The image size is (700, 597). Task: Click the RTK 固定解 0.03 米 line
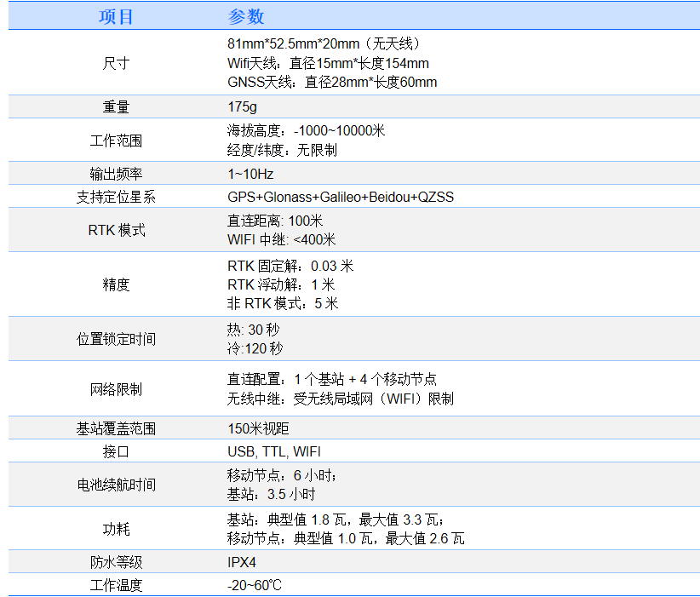(x=290, y=266)
